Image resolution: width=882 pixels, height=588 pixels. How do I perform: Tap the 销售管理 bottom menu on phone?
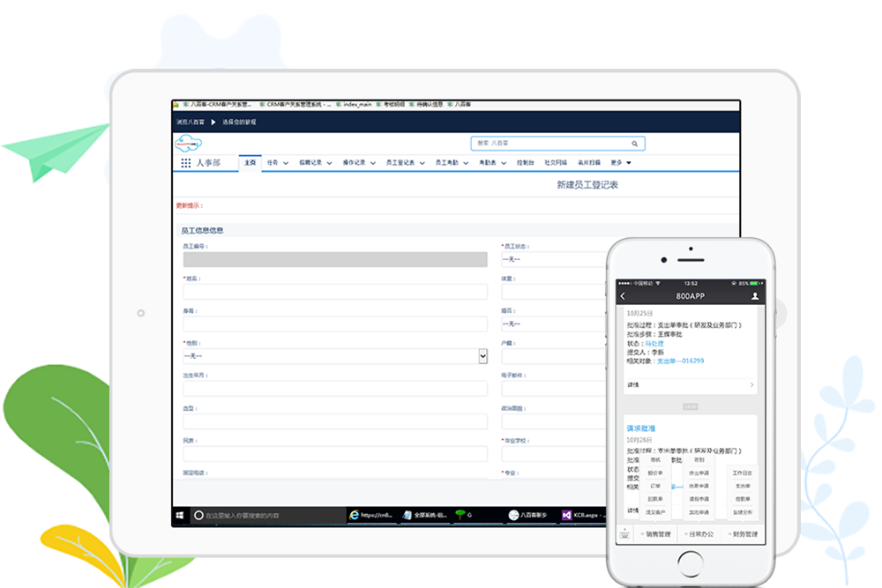[x=655, y=534]
